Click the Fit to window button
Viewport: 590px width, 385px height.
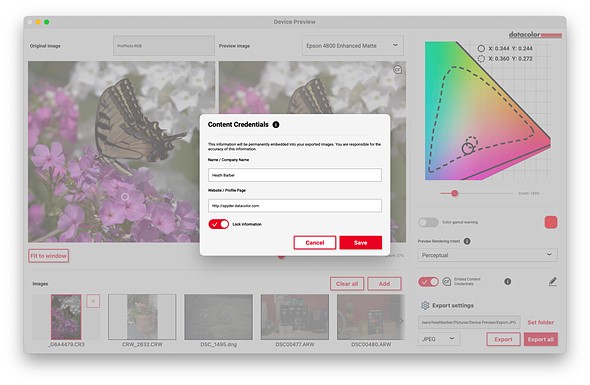pyautogui.click(x=48, y=256)
